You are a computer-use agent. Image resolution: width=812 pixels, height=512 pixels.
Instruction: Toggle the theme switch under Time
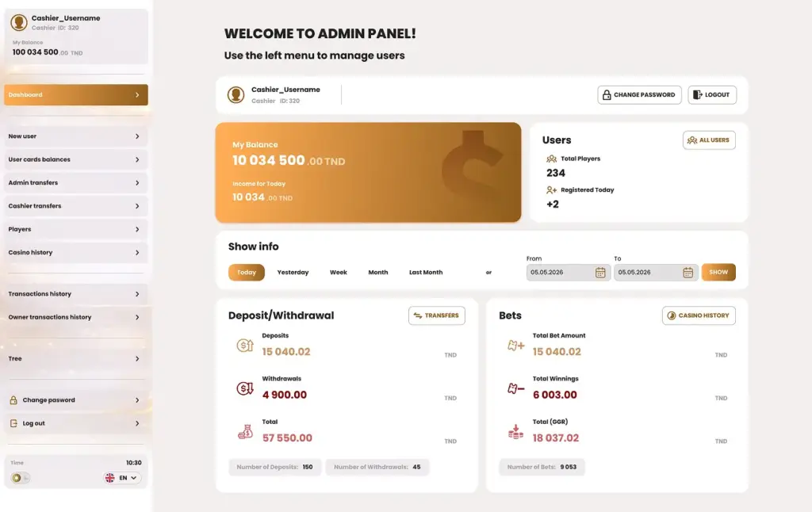(20, 478)
